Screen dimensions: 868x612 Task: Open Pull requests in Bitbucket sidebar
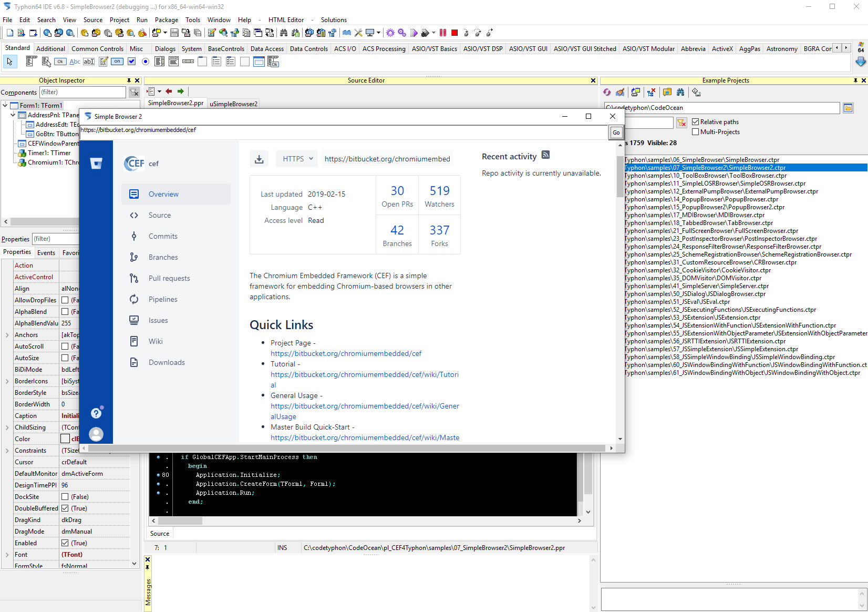pos(169,278)
